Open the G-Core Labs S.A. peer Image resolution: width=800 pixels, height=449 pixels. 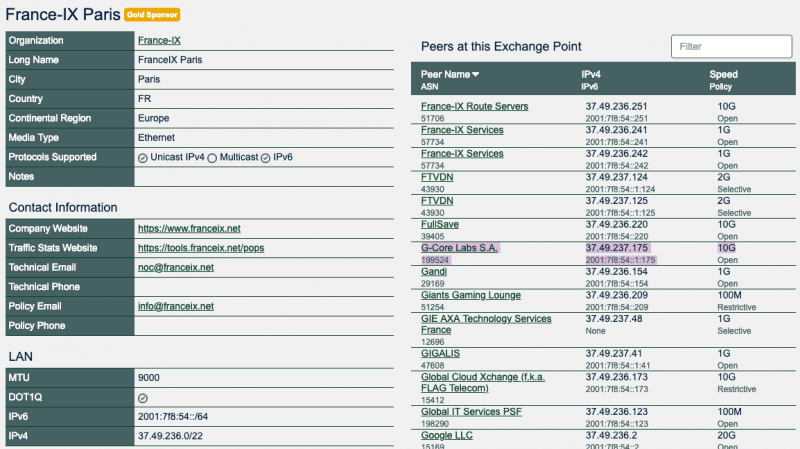tap(460, 247)
